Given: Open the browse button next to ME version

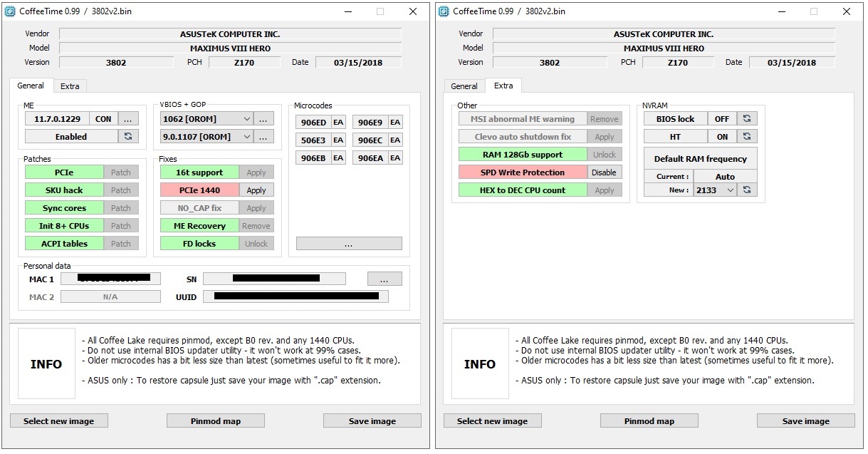Looking at the screenshot, I should pos(128,118).
